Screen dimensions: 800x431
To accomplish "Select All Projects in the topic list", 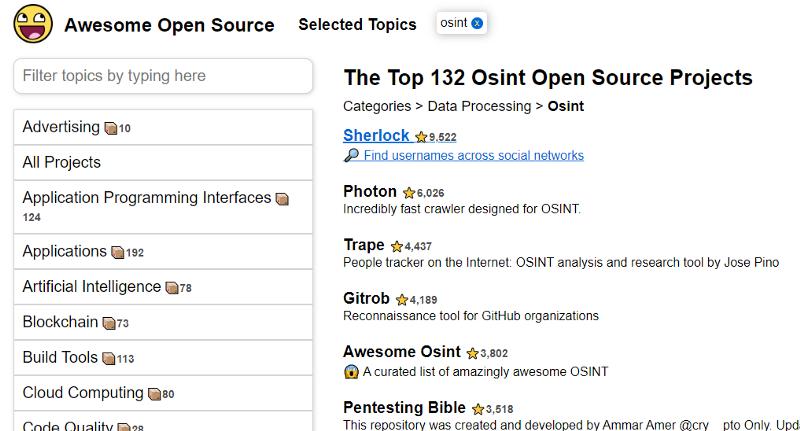I will coord(163,162).
